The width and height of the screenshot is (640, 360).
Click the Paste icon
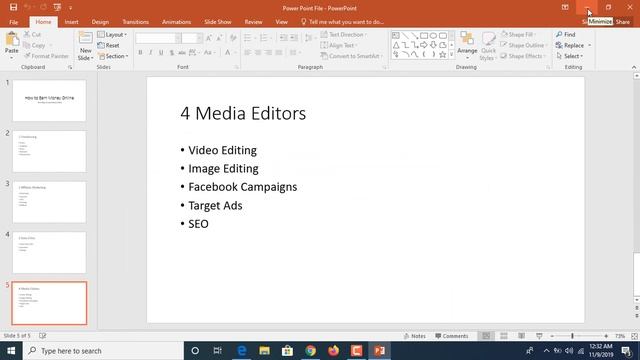point(12,39)
